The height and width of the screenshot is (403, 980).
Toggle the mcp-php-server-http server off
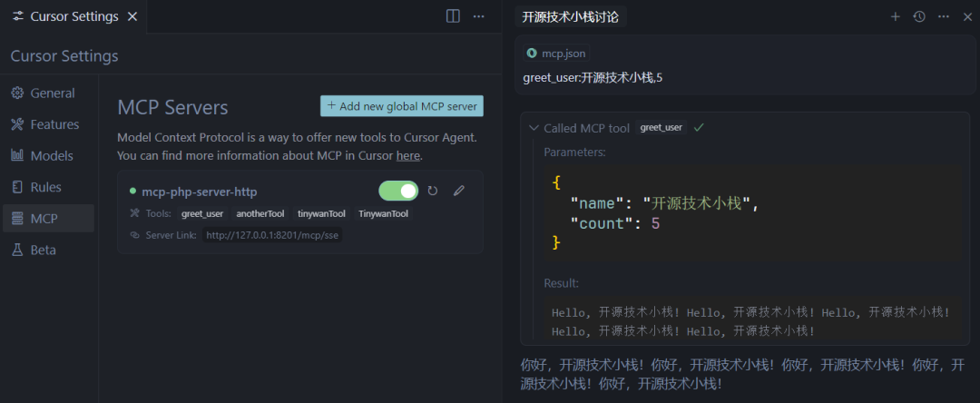pos(398,191)
